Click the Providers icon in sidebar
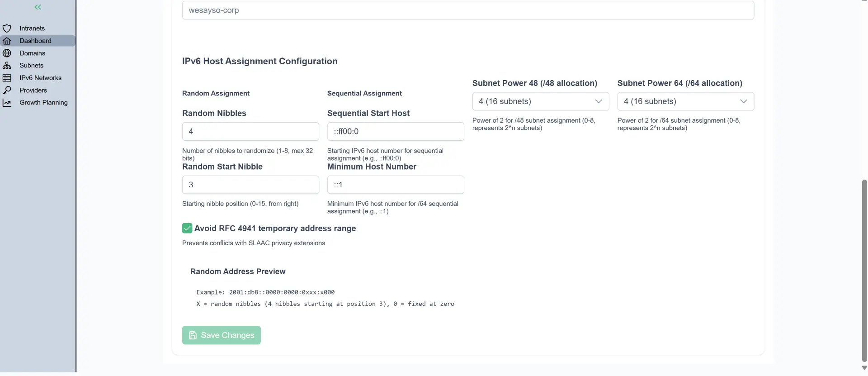The height and width of the screenshot is (376, 868). pyautogui.click(x=7, y=90)
